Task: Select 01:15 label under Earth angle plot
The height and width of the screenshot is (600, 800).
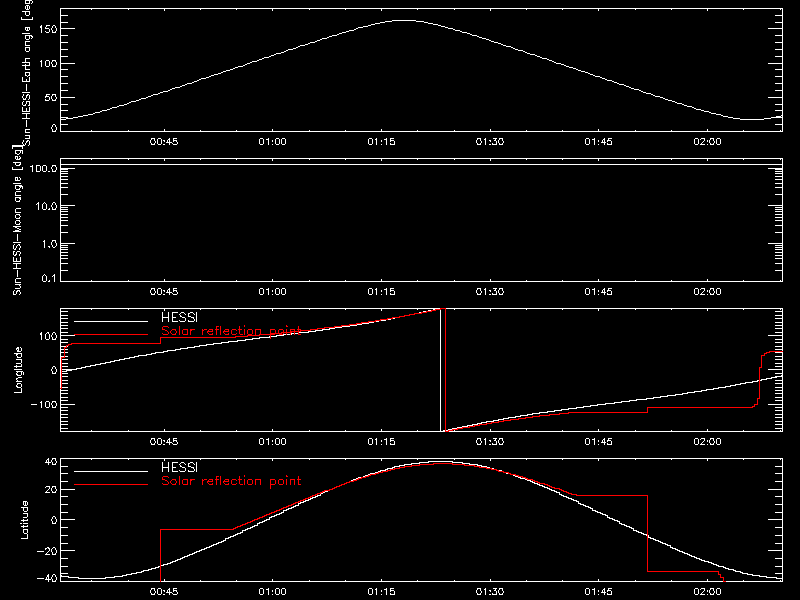Action: pyautogui.click(x=381, y=142)
